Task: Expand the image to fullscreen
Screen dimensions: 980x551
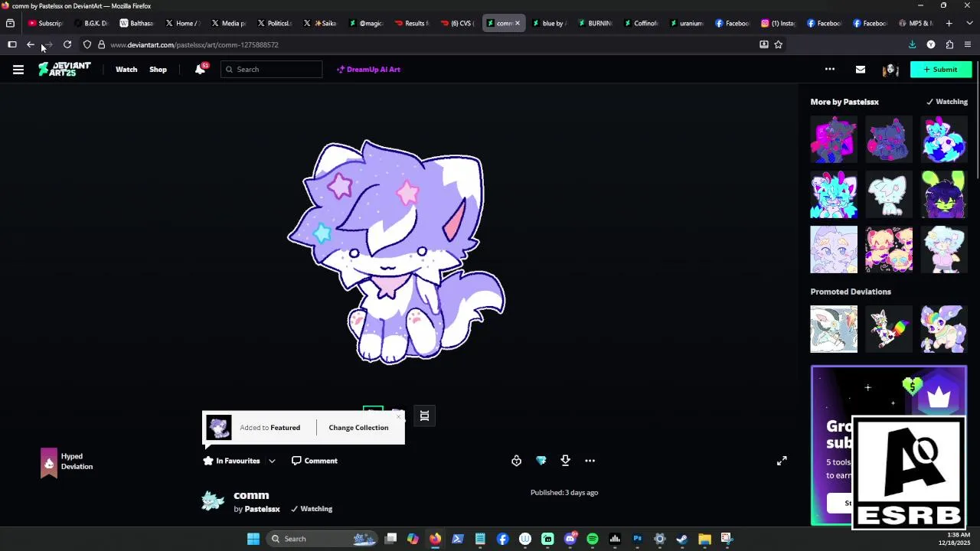Action: 782,461
